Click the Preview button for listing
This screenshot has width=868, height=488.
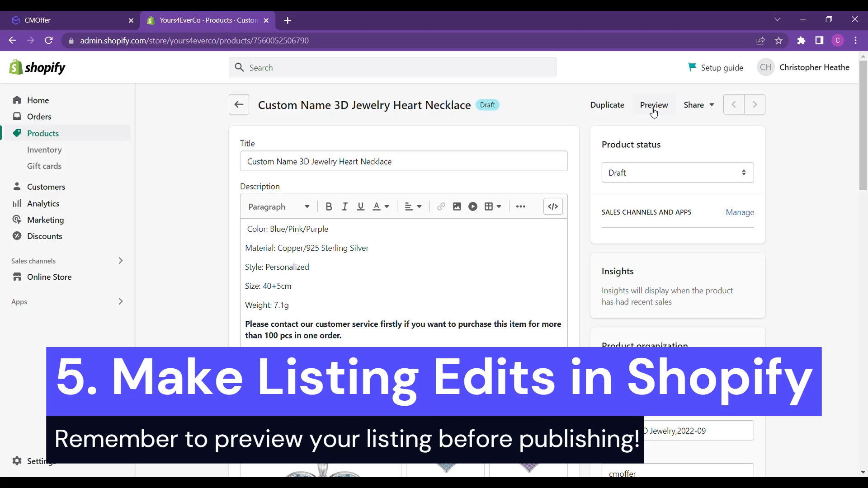point(654,104)
